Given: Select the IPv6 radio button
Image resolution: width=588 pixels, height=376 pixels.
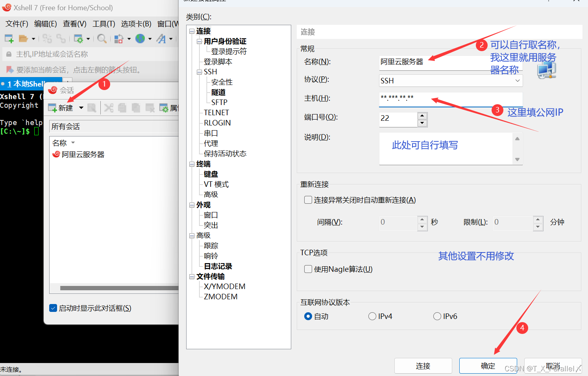Looking at the screenshot, I should pos(437,316).
